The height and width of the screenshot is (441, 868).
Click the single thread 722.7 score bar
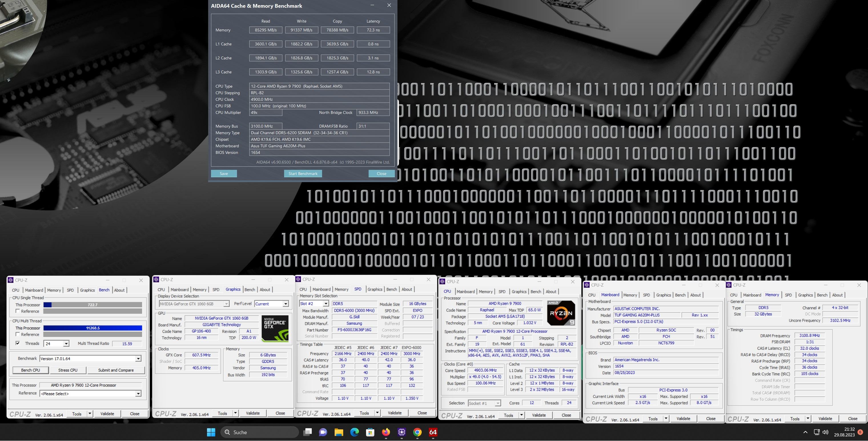93,305
